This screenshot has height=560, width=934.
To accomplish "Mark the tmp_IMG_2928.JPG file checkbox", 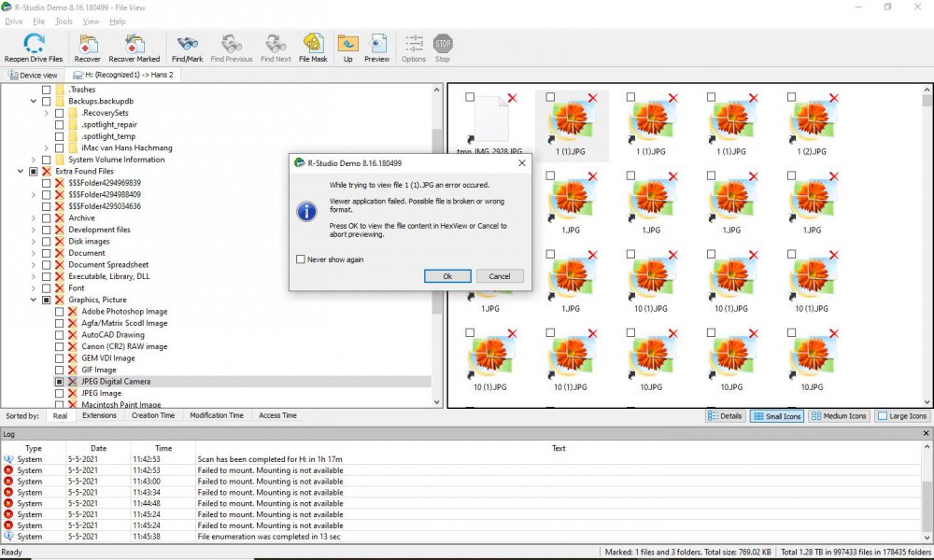I will pyautogui.click(x=470, y=97).
